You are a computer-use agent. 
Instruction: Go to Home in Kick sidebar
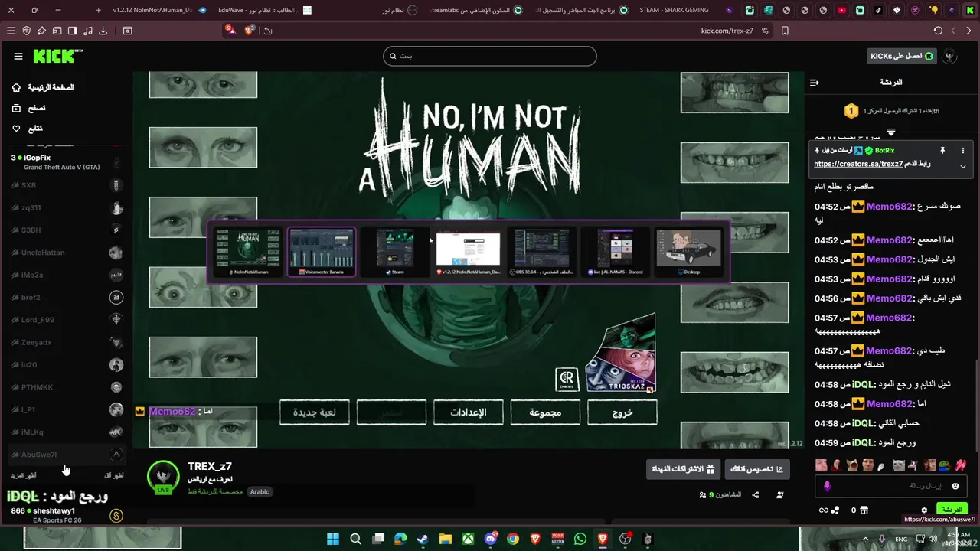(x=43, y=87)
